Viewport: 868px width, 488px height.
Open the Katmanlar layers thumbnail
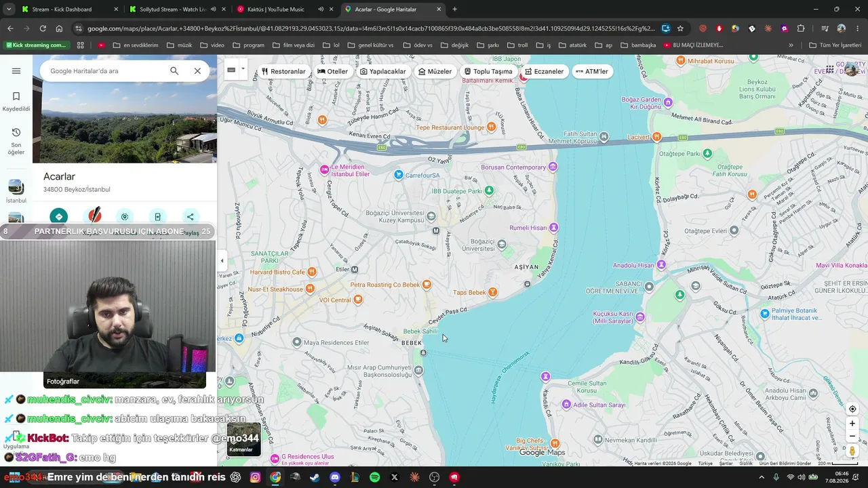click(243, 439)
